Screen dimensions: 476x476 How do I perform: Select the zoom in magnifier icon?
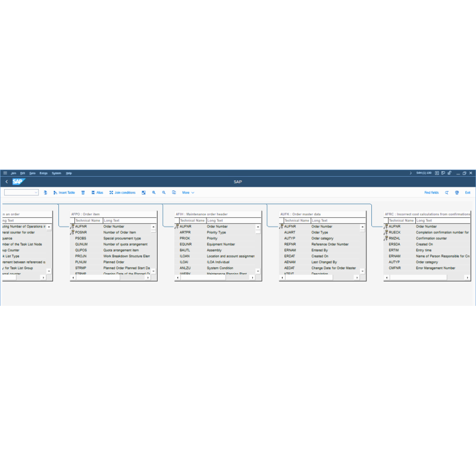pyautogui.click(x=153, y=192)
